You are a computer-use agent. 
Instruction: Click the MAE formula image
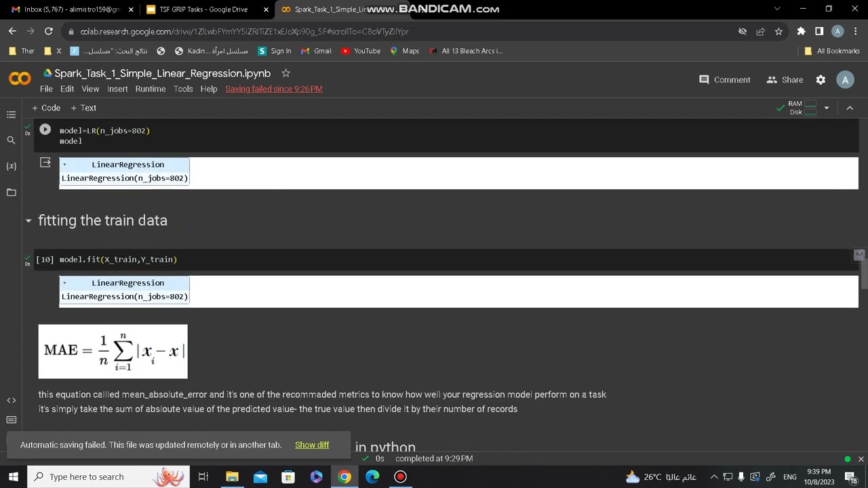(x=113, y=351)
